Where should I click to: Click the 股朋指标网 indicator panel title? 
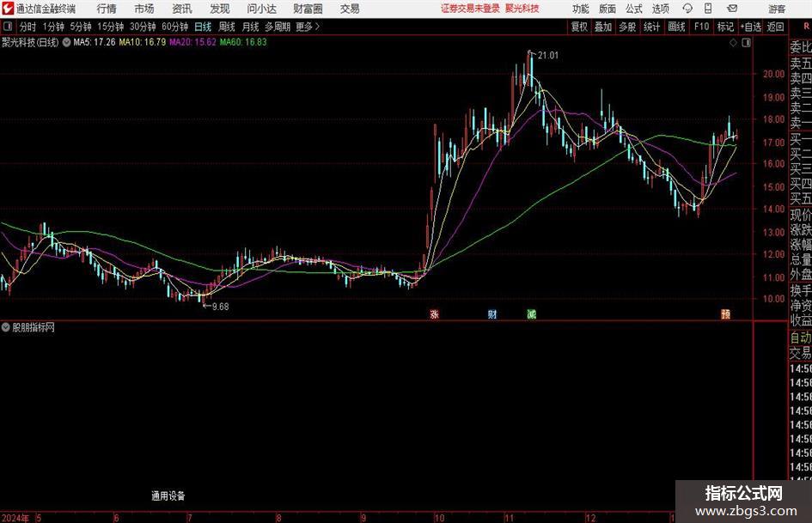[34, 327]
